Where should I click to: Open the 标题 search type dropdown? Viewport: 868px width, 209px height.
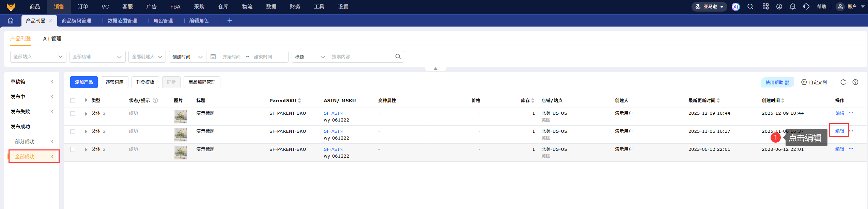point(310,57)
